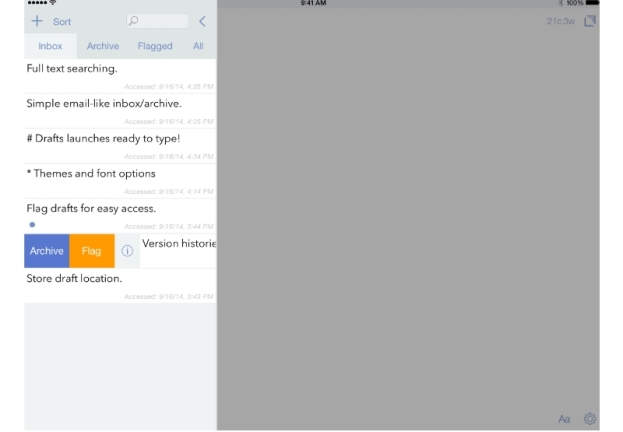This screenshot has width=623, height=432.
Task: Open the actions pane icon at top right
Action: tap(590, 21)
